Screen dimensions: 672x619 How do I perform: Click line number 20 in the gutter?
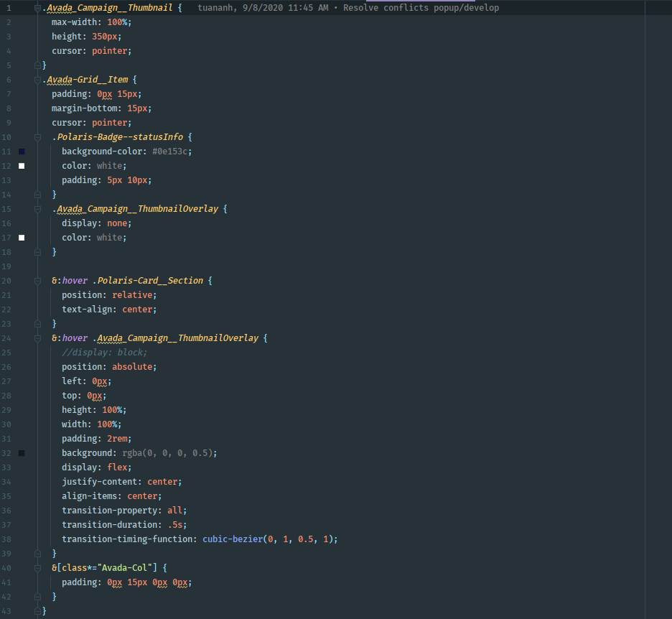tap(7, 281)
